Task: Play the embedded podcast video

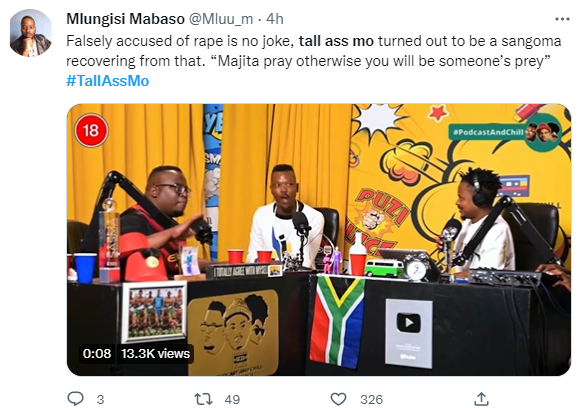Action: tap(319, 240)
